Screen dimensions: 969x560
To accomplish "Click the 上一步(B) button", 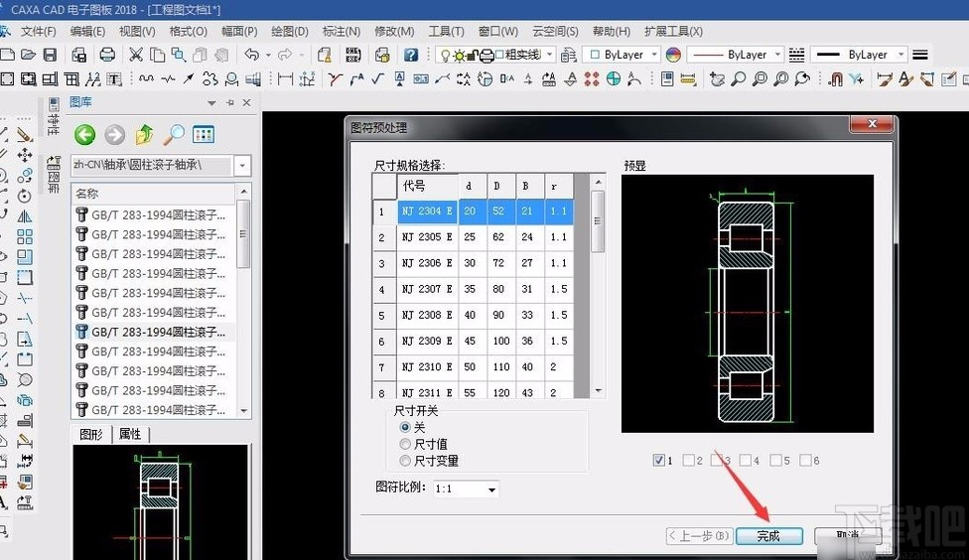I will coord(699,536).
